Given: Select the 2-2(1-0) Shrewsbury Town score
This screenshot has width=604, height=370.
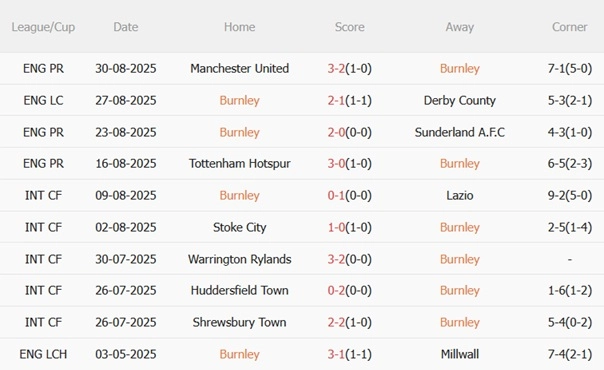Looking at the screenshot, I should tap(349, 322).
